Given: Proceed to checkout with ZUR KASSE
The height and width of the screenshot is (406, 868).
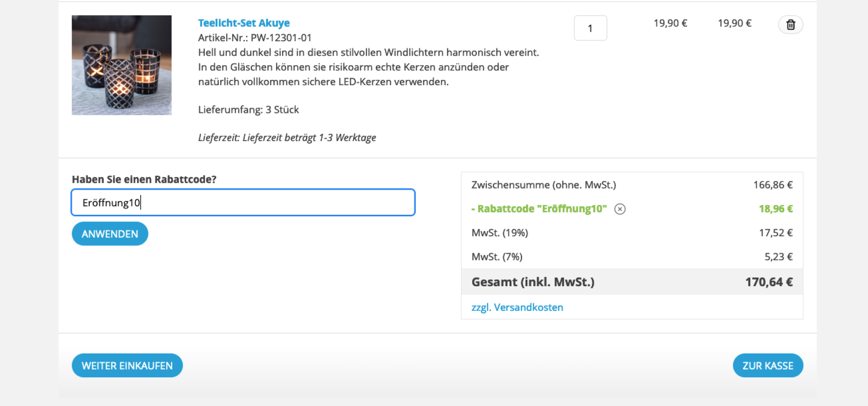Looking at the screenshot, I should (768, 365).
